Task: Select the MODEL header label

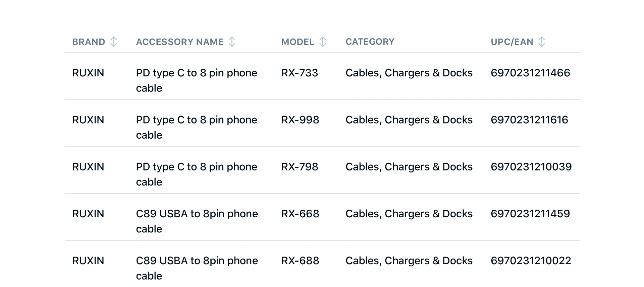Action: point(298,42)
